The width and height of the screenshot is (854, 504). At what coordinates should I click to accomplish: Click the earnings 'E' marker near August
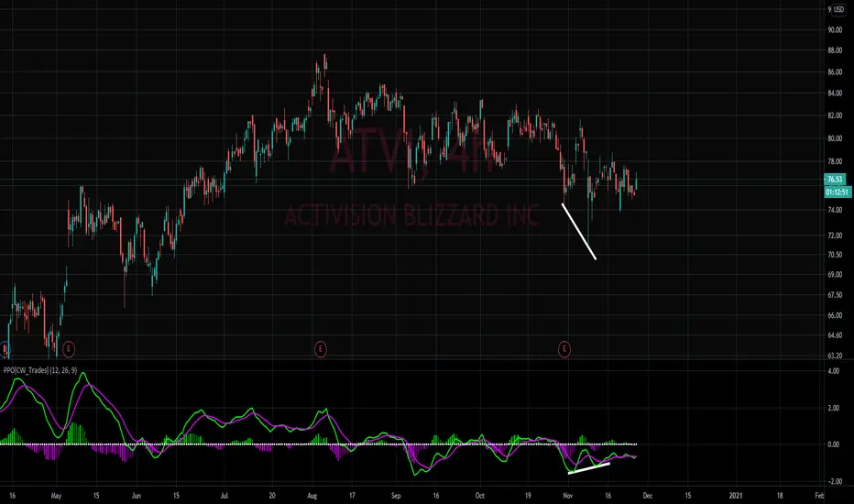(321, 348)
